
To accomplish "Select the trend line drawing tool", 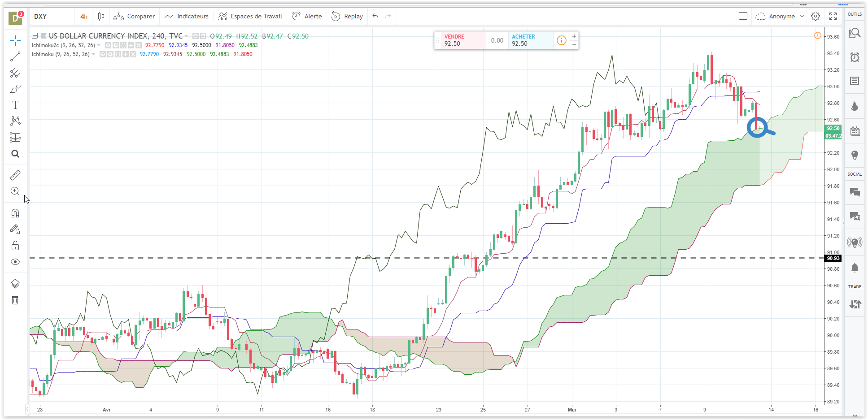I will click(15, 56).
